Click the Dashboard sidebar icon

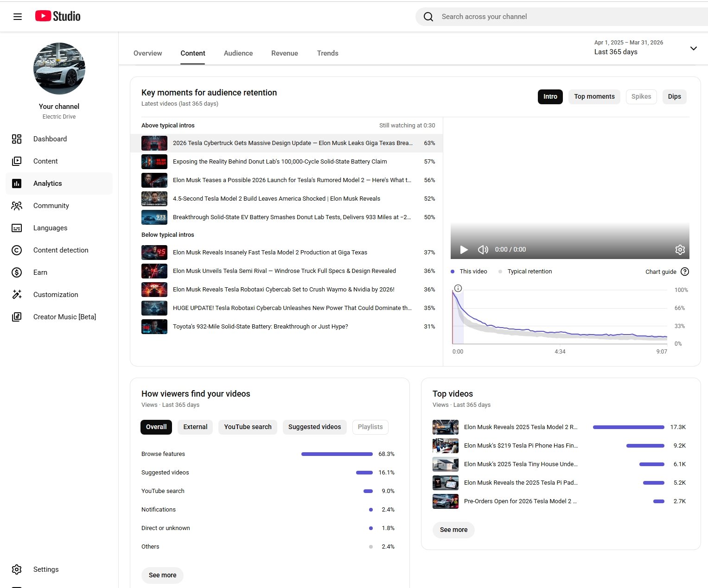point(17,139)
